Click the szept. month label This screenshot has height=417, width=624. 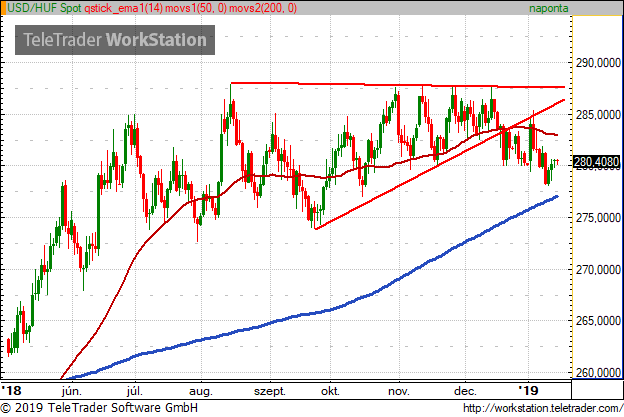[270, 392]
